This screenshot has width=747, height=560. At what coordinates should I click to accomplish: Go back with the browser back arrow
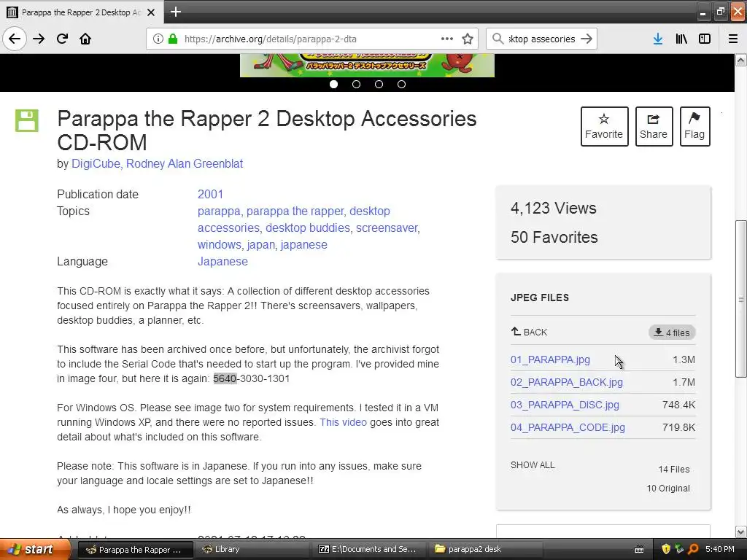pyautogui.click(x=15, y=39)
